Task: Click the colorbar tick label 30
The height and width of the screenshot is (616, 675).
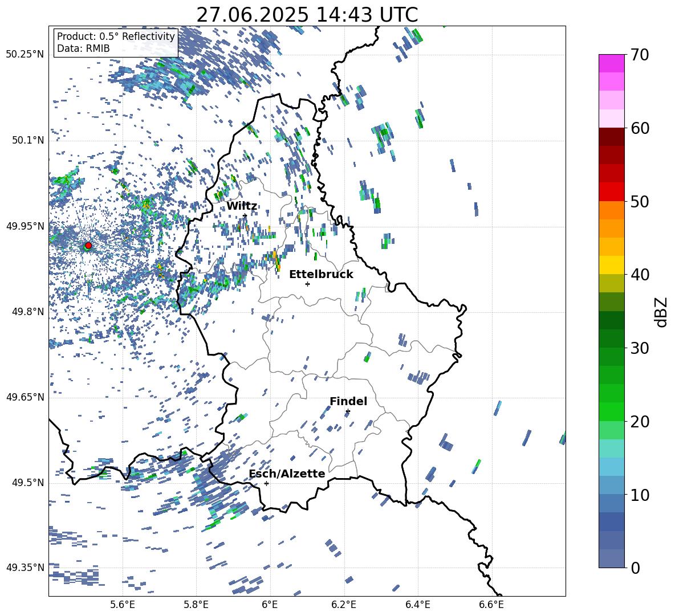Action: 640,348
